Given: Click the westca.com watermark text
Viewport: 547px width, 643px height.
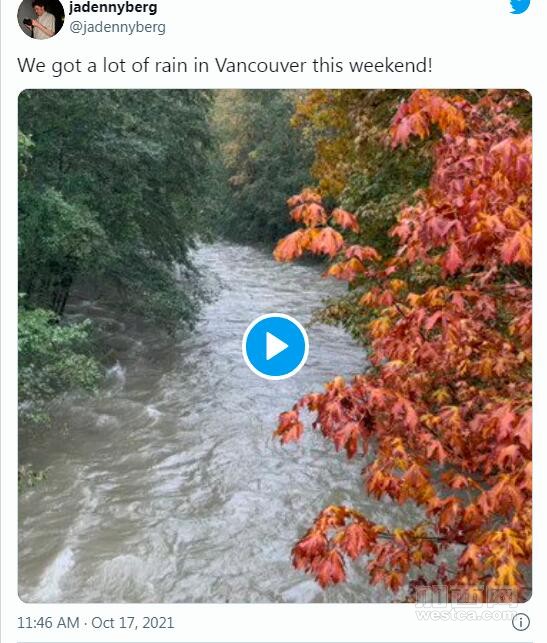Looking at the screenshot, I should 465,614.
